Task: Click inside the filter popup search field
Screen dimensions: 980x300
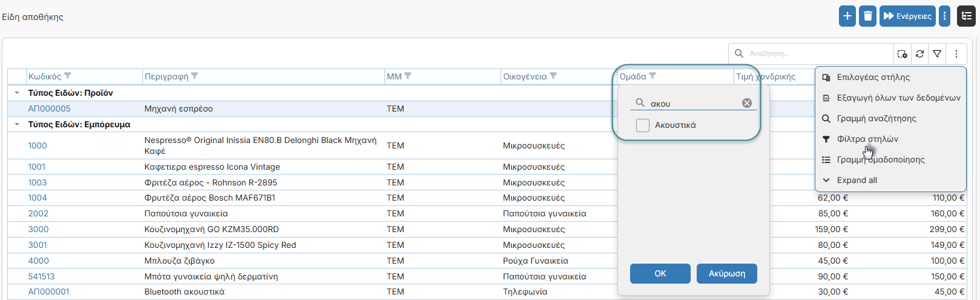Action: 694,103
